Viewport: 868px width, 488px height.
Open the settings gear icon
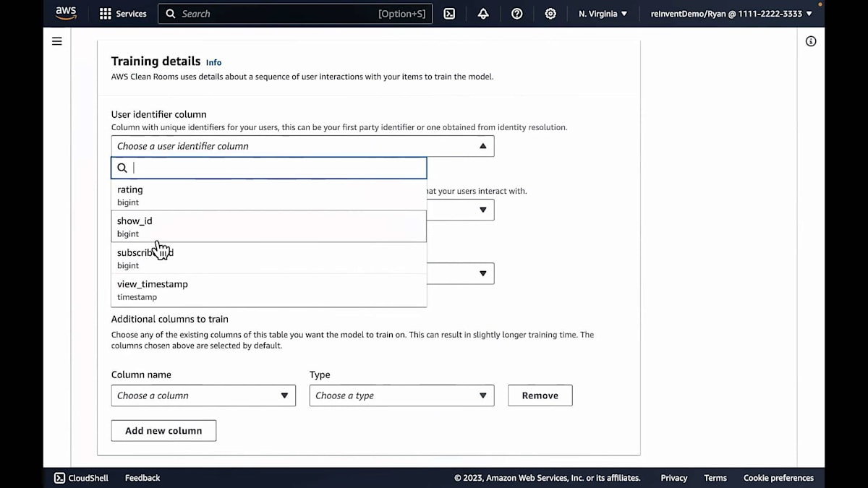click(550, 14)
